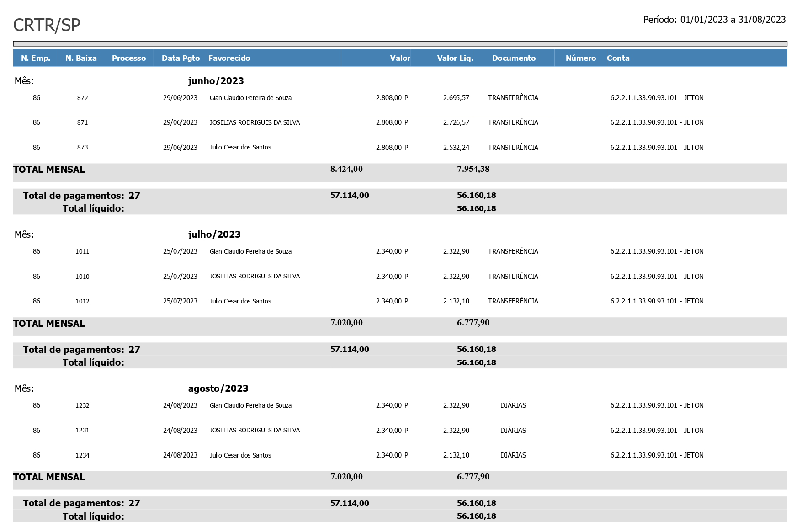Viewport: 802px width, 532px height.
Task: Click JETON account in baixa 871 row
Action: click(x=657, y=122)
